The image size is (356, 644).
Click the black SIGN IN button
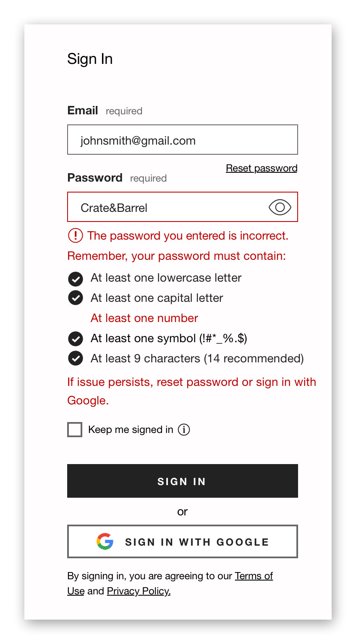(183, 481)
